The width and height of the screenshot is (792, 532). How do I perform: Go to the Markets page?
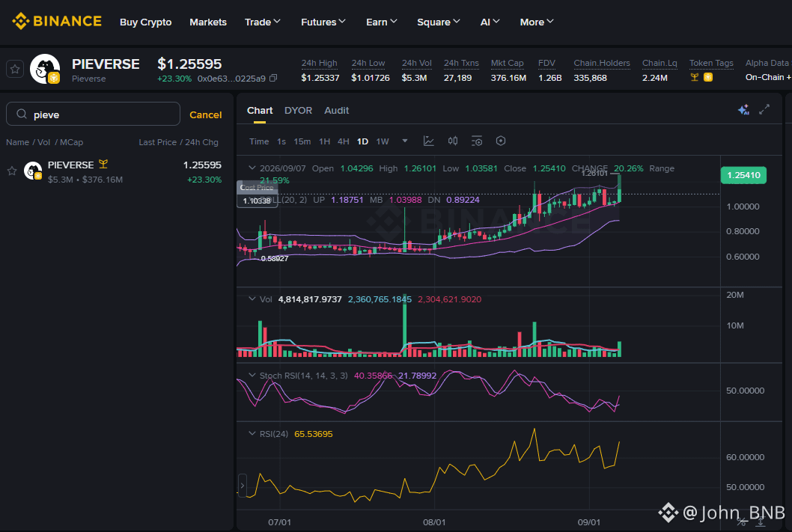point(208,22)
